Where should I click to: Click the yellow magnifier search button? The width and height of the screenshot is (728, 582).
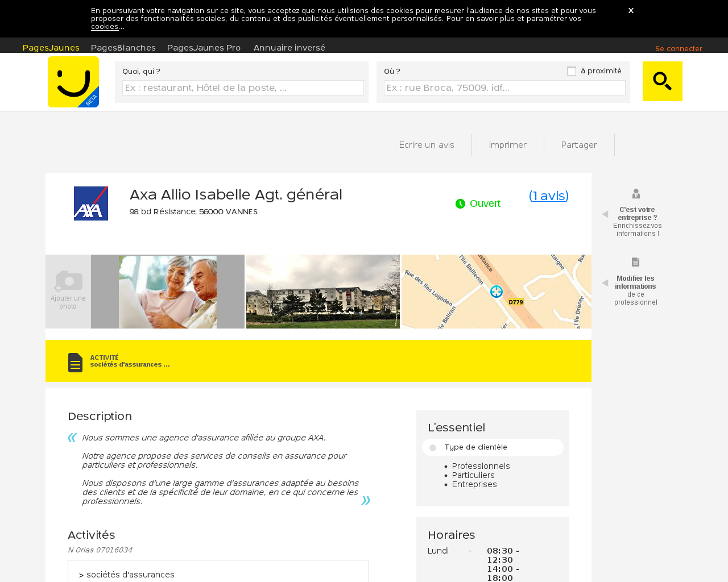coord(663,81)
